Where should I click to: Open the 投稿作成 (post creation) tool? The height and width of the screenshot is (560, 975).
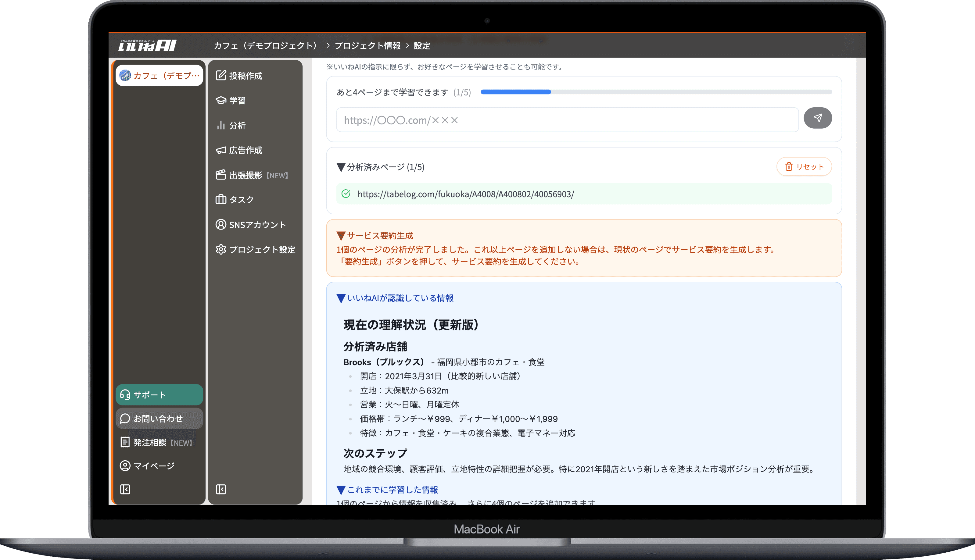tap(246, 75)
